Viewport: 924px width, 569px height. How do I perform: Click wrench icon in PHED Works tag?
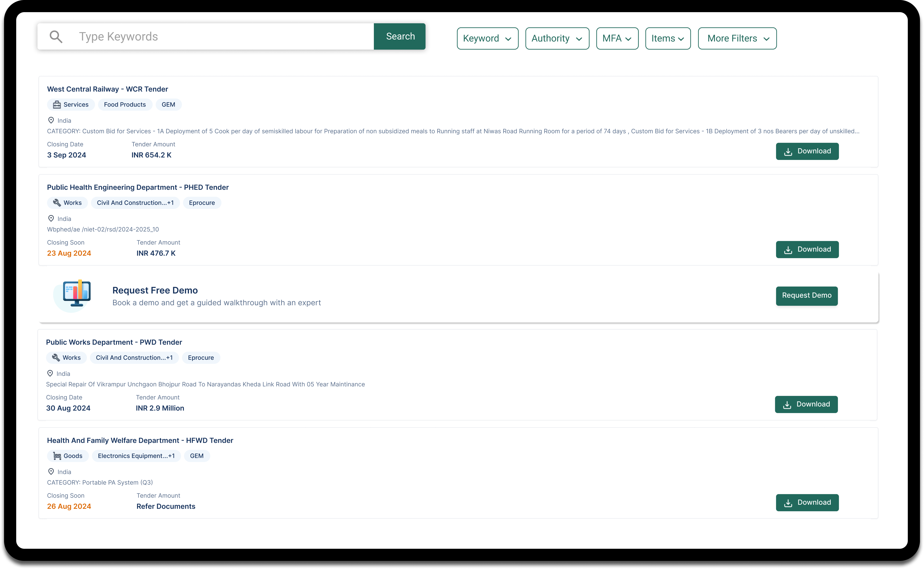(x=56, y=203)
